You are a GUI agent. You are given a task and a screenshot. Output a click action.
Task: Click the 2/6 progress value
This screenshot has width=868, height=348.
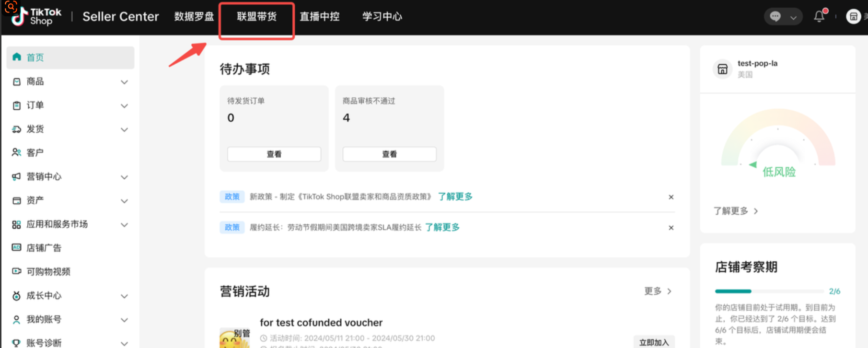tap(834, 291)
